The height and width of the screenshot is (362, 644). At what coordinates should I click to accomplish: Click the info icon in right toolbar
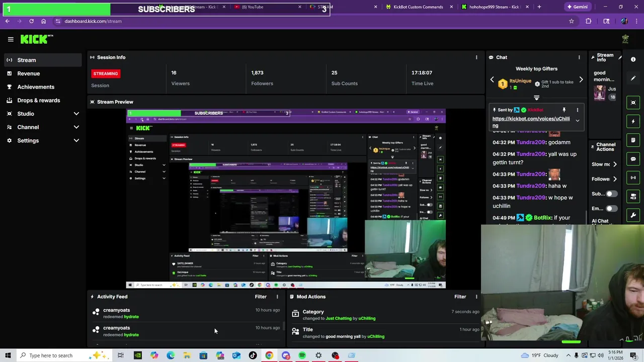pyautogui.click(x=633, y=59)
